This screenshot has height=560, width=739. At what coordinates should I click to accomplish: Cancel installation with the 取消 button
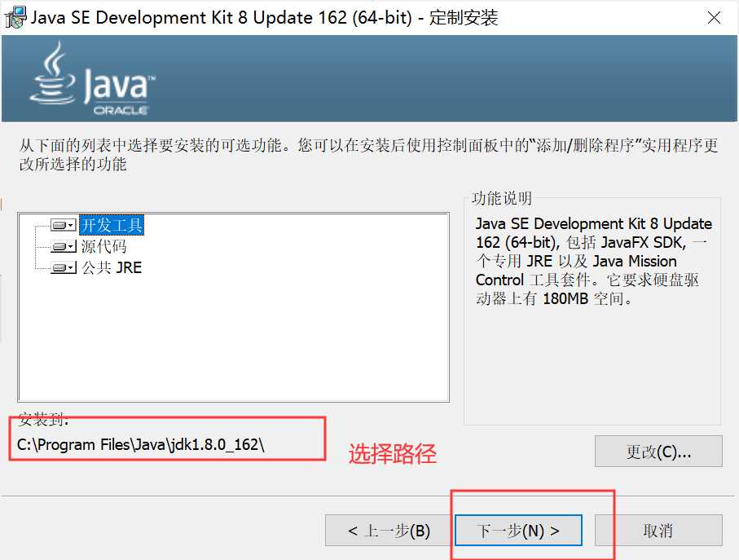pyautogui.click(x=658, y=531)
